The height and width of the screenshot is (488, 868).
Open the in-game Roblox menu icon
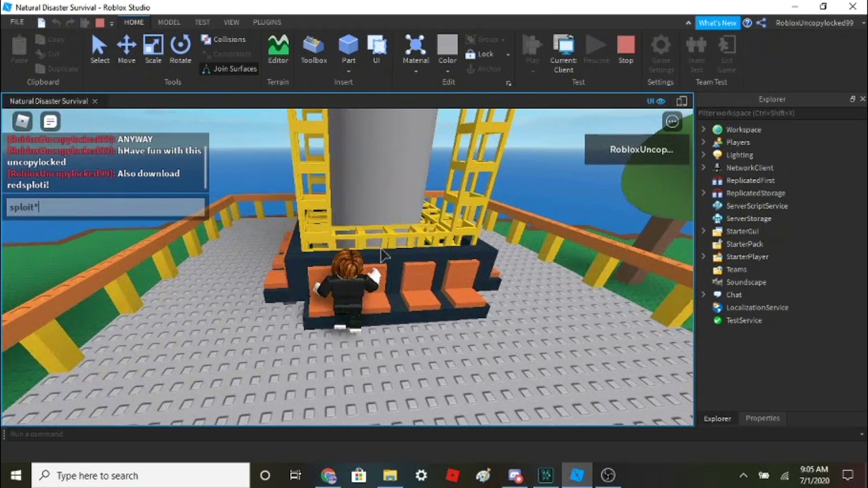(x=23, y=121)
